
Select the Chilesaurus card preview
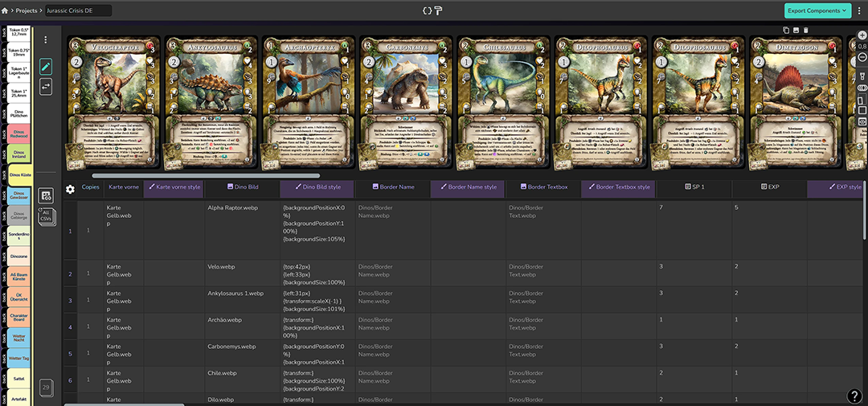(502, 103)
